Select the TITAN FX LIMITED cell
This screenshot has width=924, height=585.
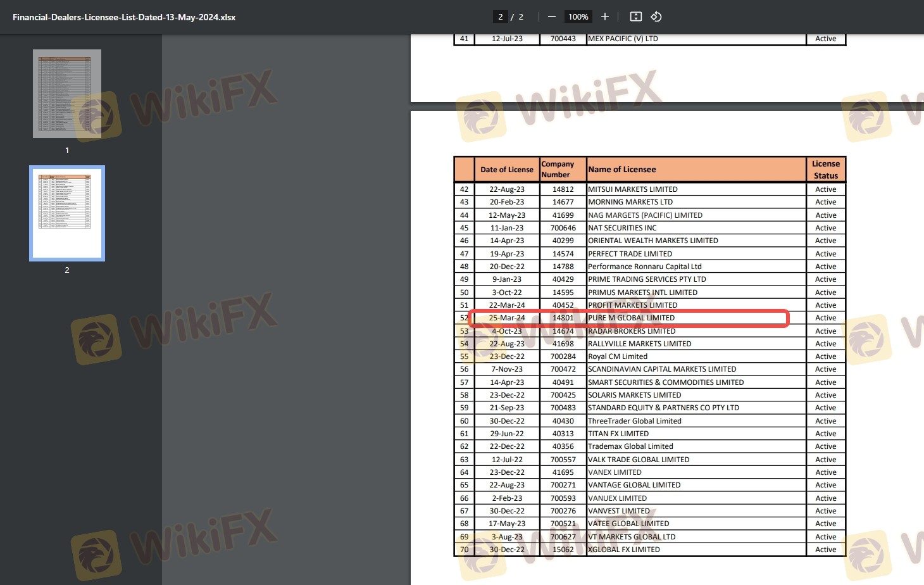(618, 434)
